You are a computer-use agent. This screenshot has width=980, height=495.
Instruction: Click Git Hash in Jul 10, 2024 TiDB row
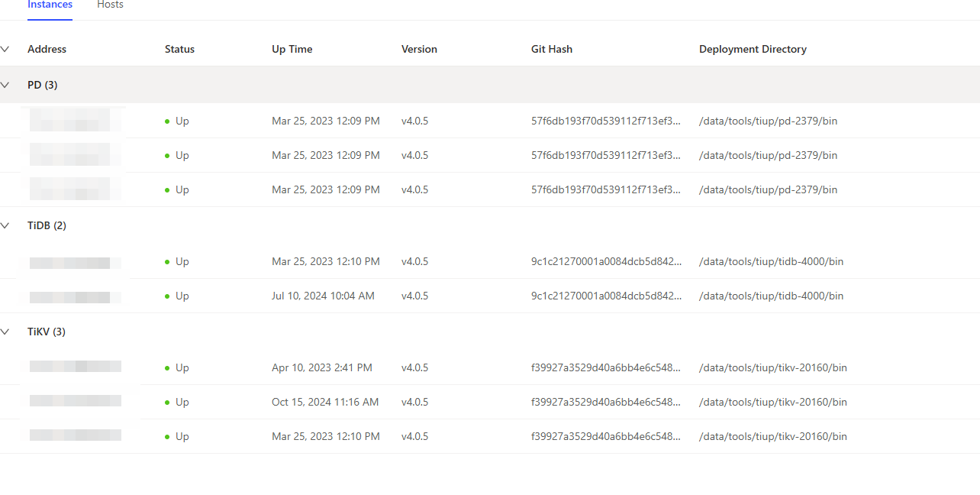(x=606, y=296)
